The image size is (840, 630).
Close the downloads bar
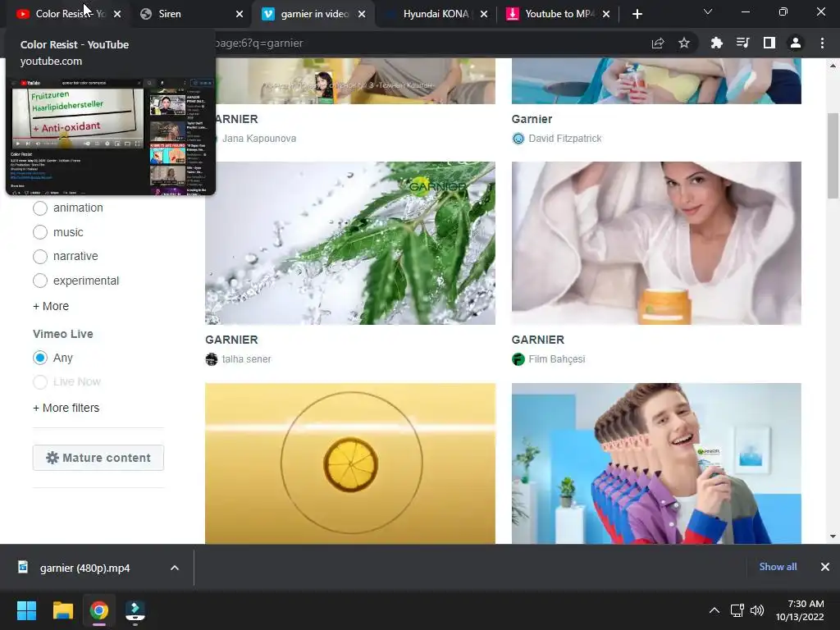[825, 567]
